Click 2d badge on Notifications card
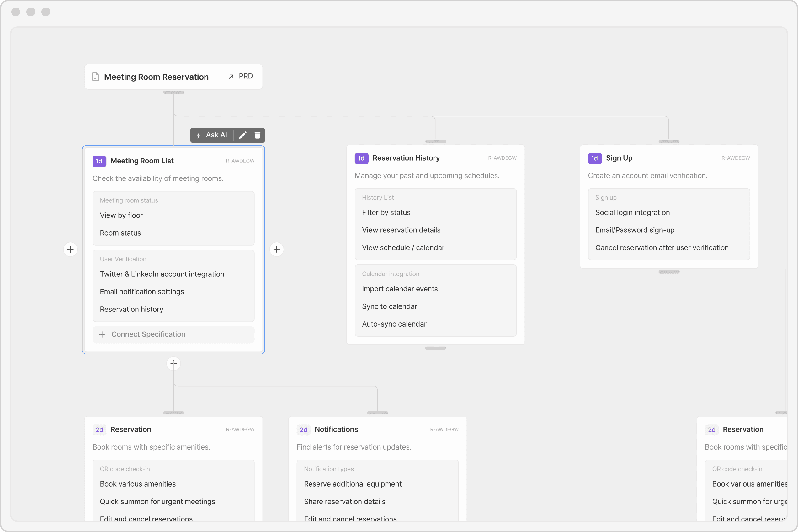The image size is (798, 532). (303, 429)
